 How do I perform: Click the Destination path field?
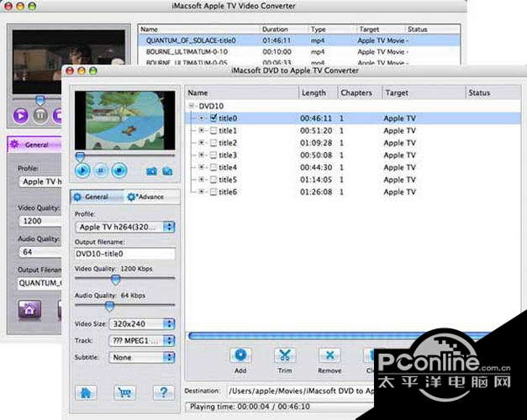pyautogui.click(x=301, y=391)
